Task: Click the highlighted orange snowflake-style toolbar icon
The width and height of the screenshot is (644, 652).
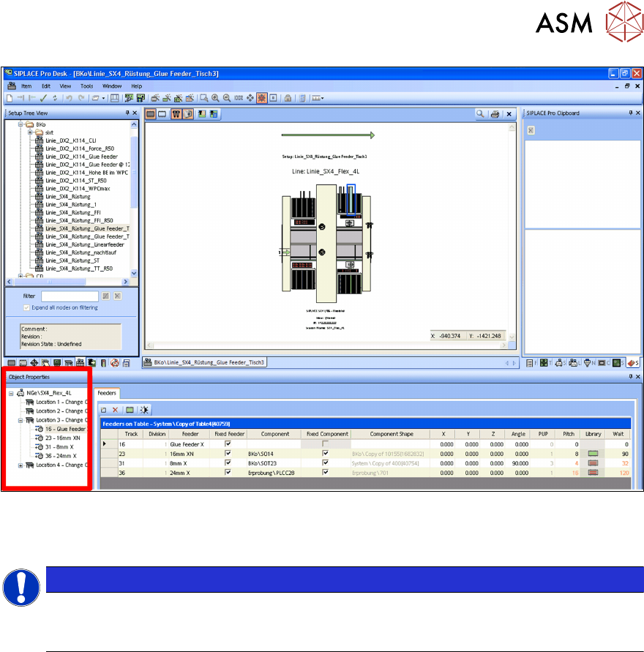Action: [x=261, y=98]
